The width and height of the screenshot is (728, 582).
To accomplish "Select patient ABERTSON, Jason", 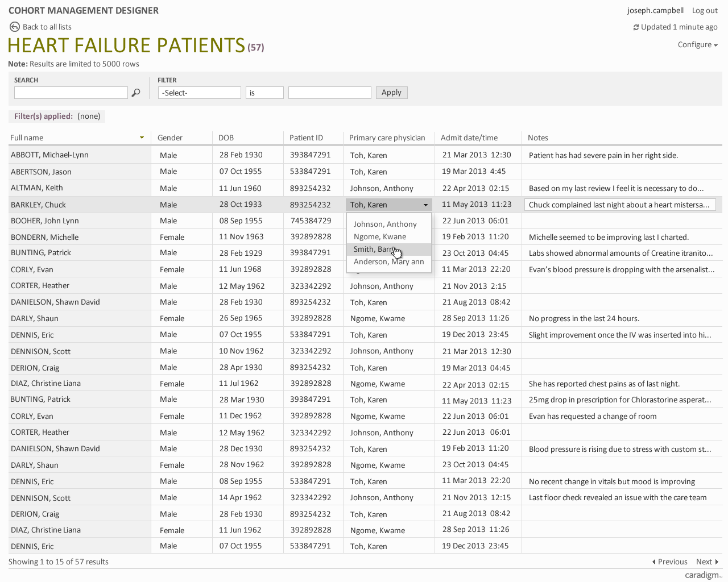I will coord(41,172).
